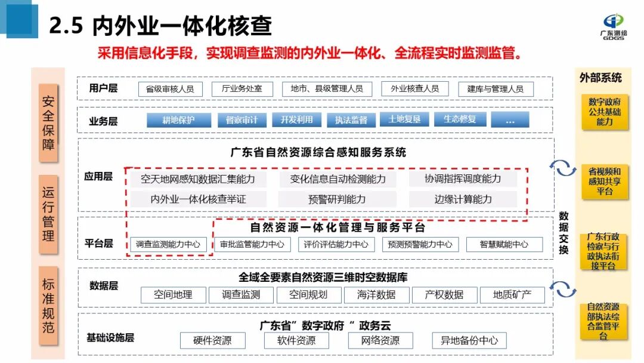Select the 调查监测 data box
The height and width of the screenshot is (363, 644).
(241, 295)
